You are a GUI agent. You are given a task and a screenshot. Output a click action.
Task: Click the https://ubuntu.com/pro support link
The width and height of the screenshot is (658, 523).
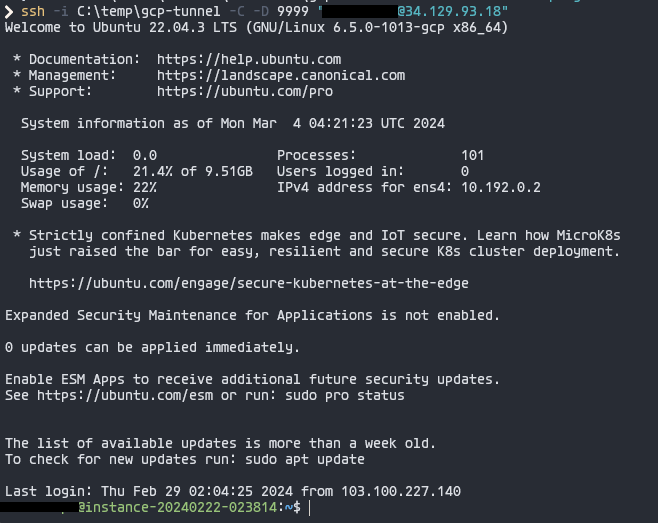tap(245, 91)
